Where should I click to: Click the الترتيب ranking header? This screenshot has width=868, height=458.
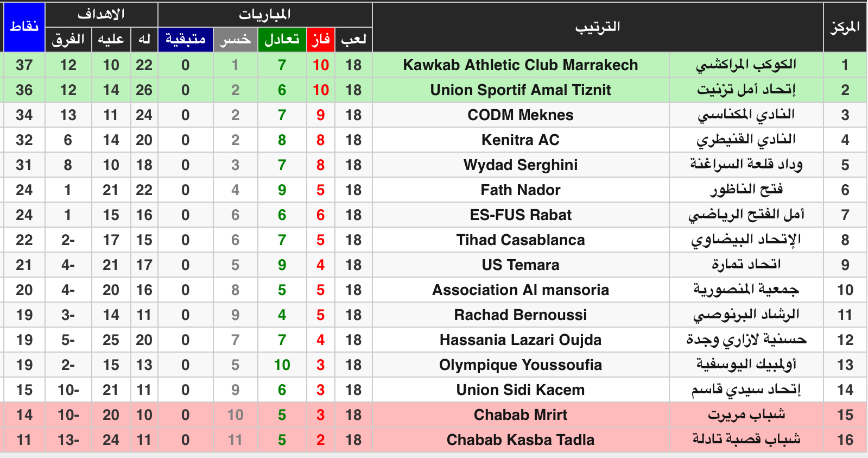click(x=597, y=27)
